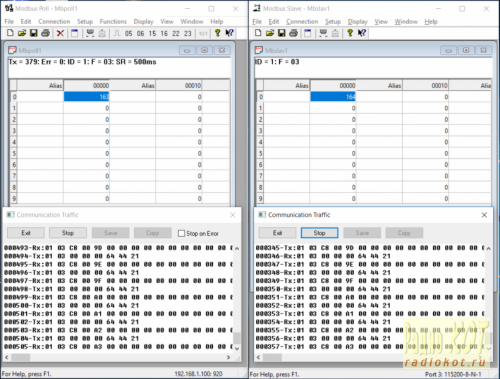Click the Print icon in Modbus Slave
Image resolution: width=500 pixels, height=379 pixels.
[x=293, y=33]
